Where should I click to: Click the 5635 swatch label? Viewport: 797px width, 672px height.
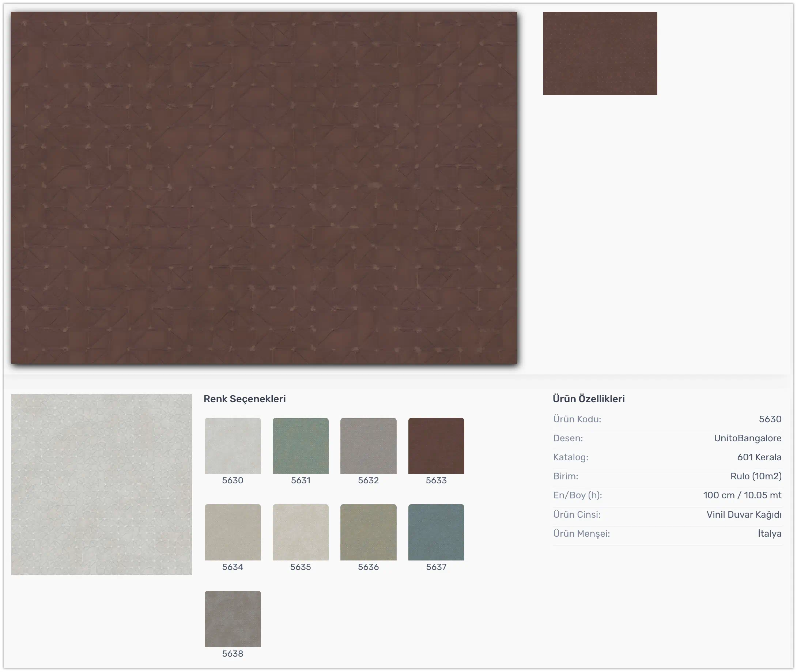coord(301,567)
